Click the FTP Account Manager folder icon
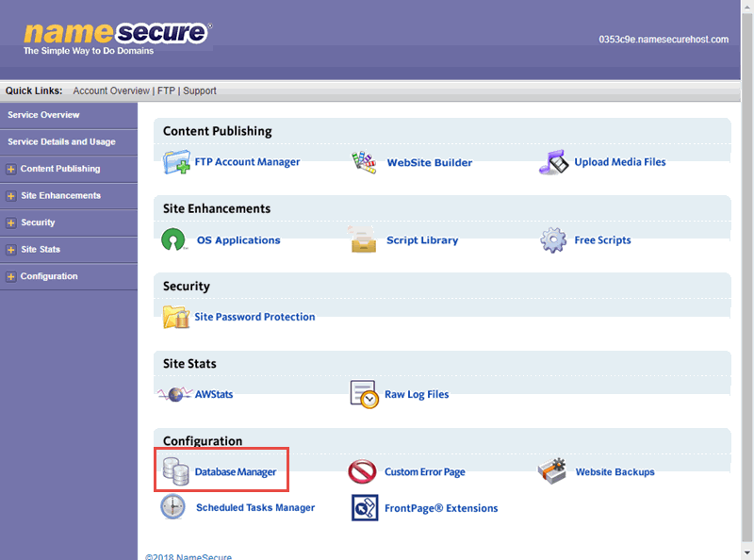Viewport: 754px width, 560px height. (x=176, y=162)
